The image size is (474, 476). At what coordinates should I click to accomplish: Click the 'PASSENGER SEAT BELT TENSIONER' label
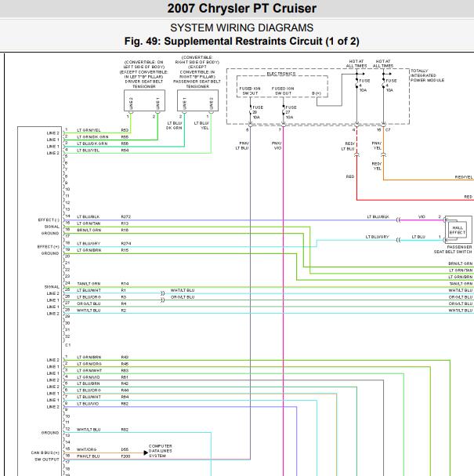(197, 84)
